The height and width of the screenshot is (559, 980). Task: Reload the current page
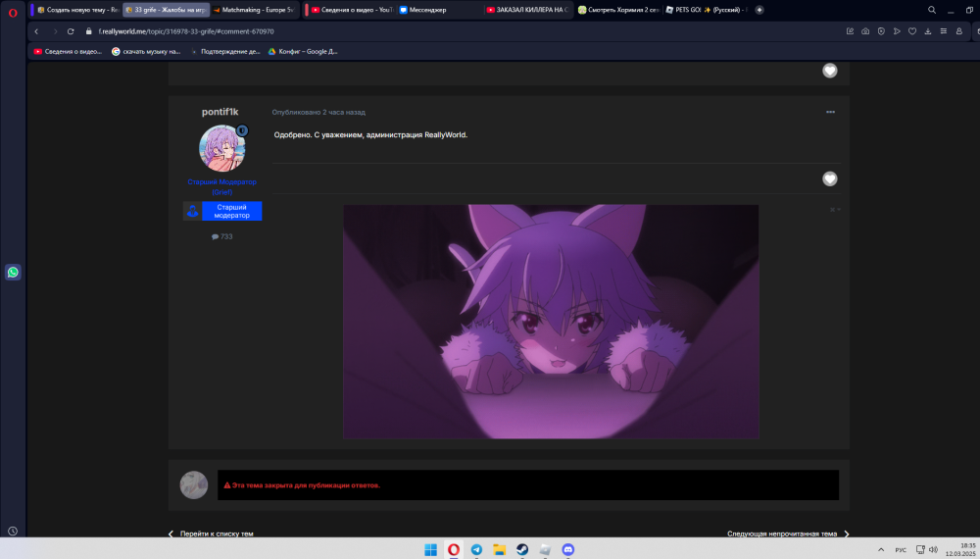pos(71,31)
